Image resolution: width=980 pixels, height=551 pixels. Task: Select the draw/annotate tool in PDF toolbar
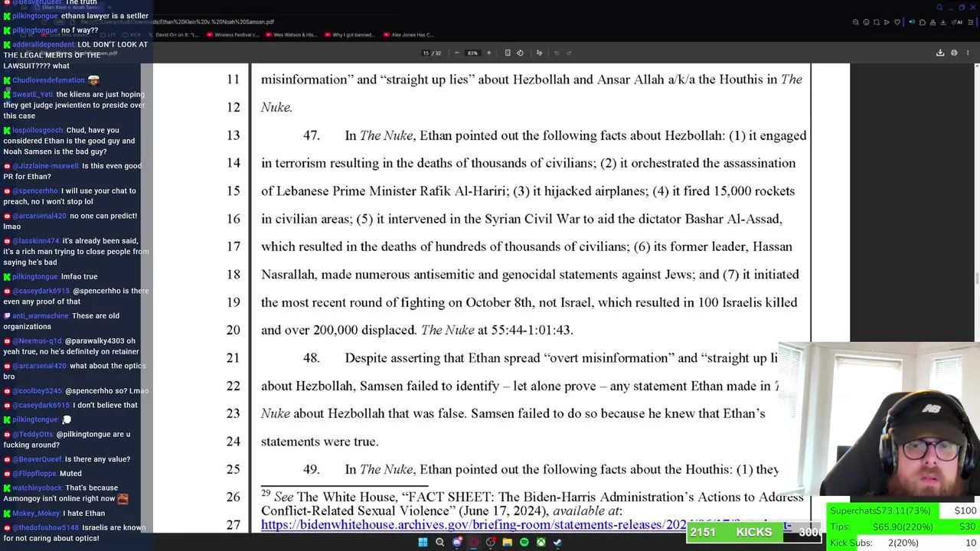pyautogui.click(x=539, y=53)
